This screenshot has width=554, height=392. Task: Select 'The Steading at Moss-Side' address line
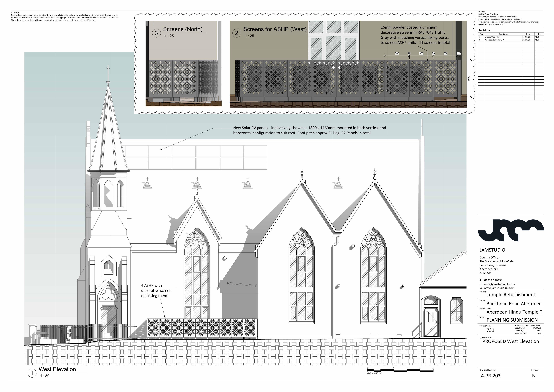pyautogui.click(x=496, y=261)
